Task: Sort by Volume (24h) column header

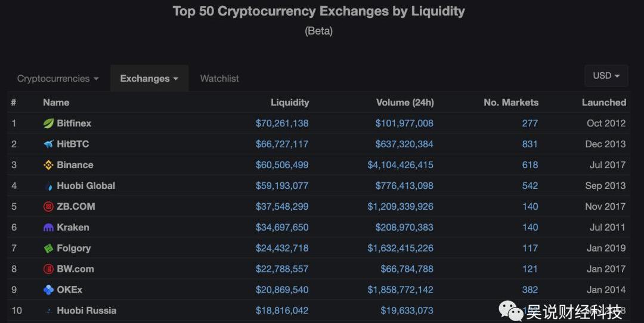Action: 405,103
